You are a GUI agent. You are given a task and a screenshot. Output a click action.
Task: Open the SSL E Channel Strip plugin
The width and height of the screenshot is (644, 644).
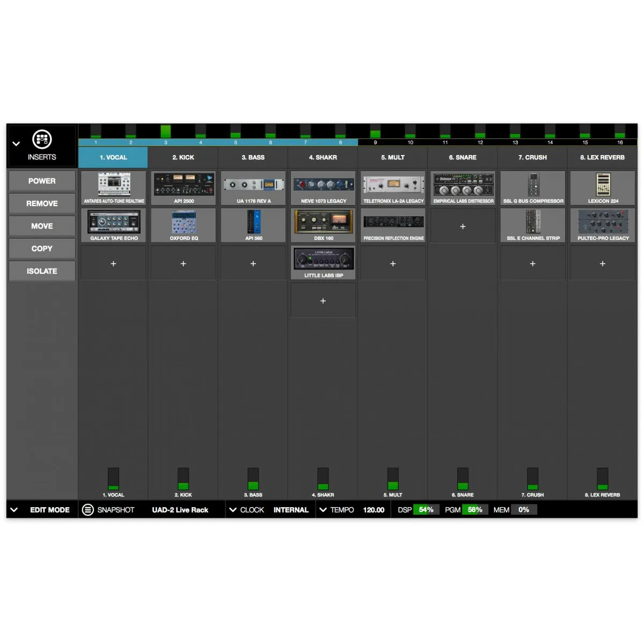pos(533,225)
